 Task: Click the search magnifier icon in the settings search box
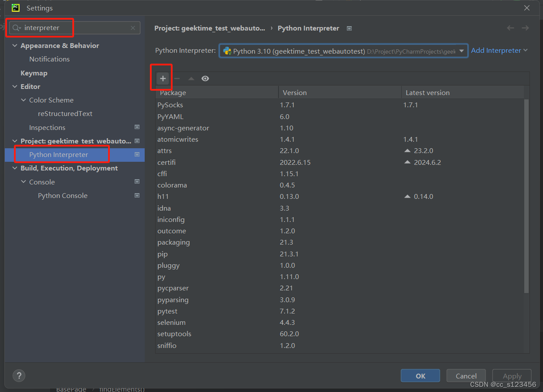coord(17,28)
